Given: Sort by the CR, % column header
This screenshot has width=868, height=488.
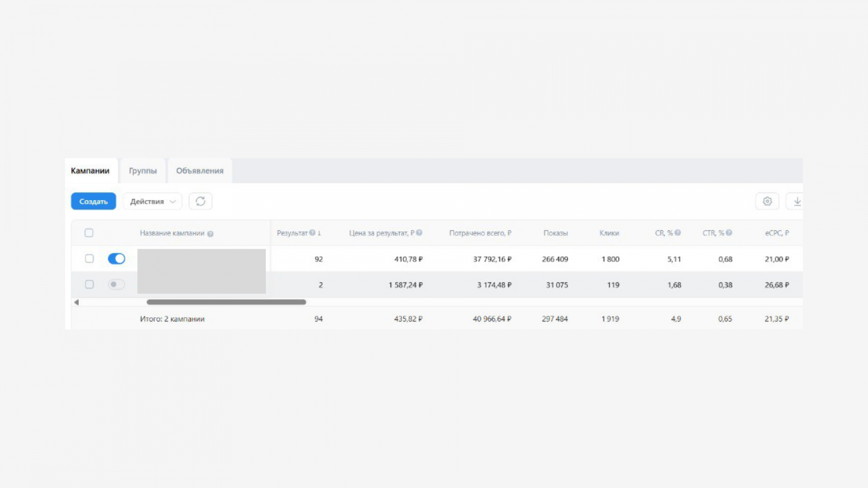Looking at the screenshot, I should tap(664, 233).
